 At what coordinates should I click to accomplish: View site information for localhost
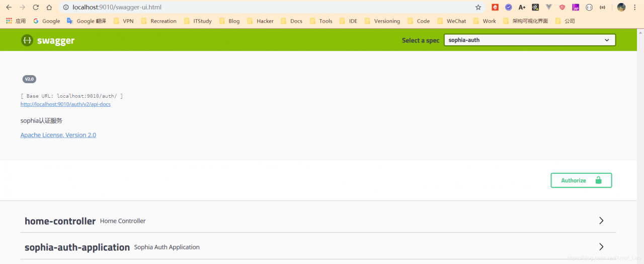[66, 7]
